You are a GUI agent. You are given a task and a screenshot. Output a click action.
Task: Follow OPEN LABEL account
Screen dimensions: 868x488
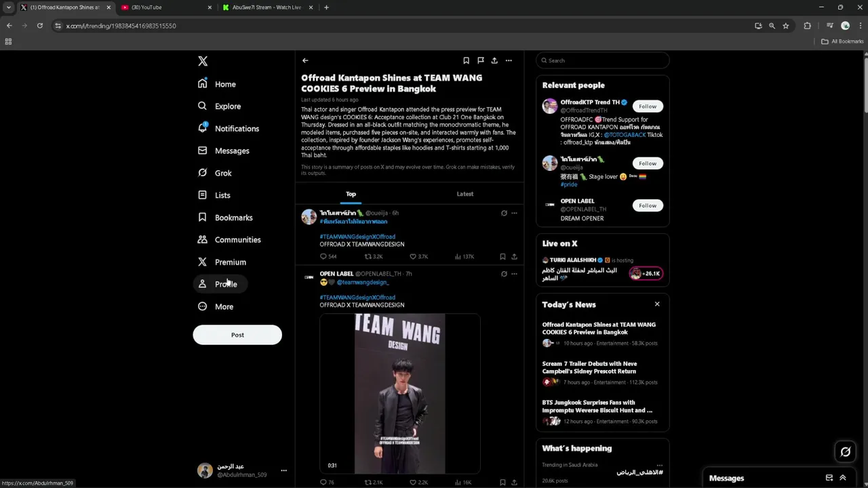tap(648, 205)
